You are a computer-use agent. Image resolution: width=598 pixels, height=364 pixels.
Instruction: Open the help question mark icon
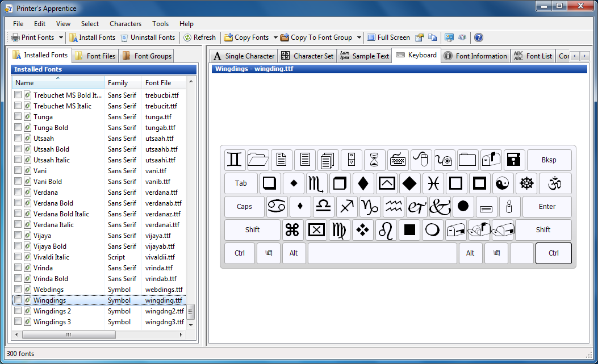[x=478, y=37]
